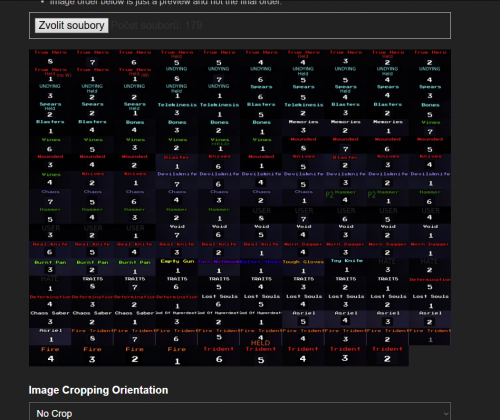
Task: Select the Telekinesis 2 thumbnail
Action: (x=303, y=110)
